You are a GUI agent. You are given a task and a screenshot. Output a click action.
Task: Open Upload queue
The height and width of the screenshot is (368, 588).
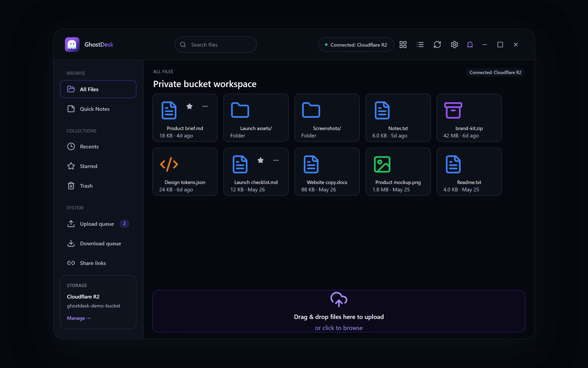pos(98,224)
